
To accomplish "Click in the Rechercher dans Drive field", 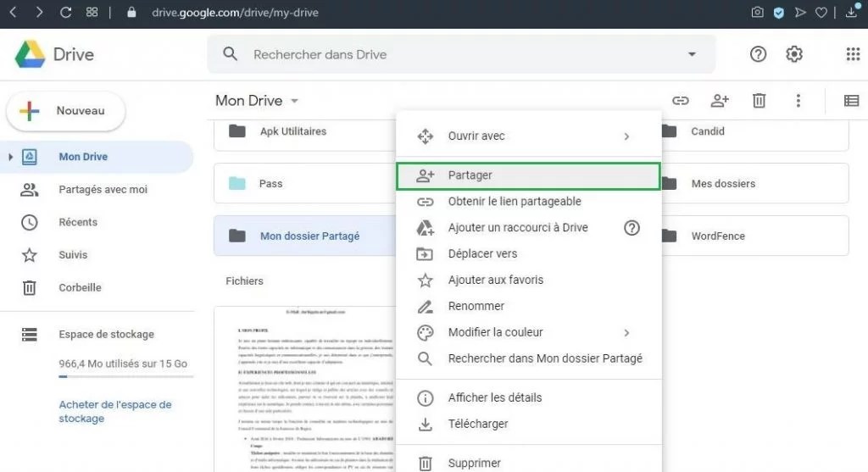I will [461, 54].
